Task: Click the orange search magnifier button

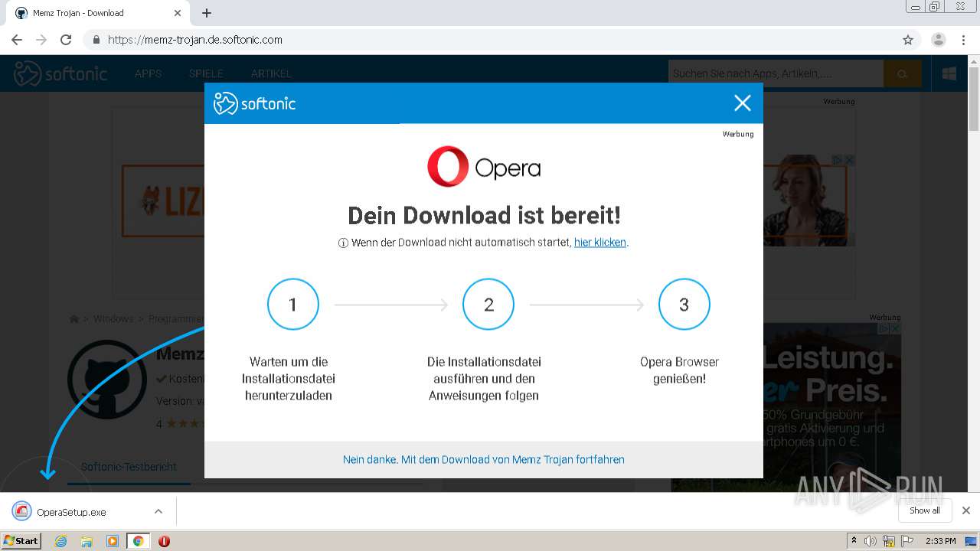Action: click(903, 73)
